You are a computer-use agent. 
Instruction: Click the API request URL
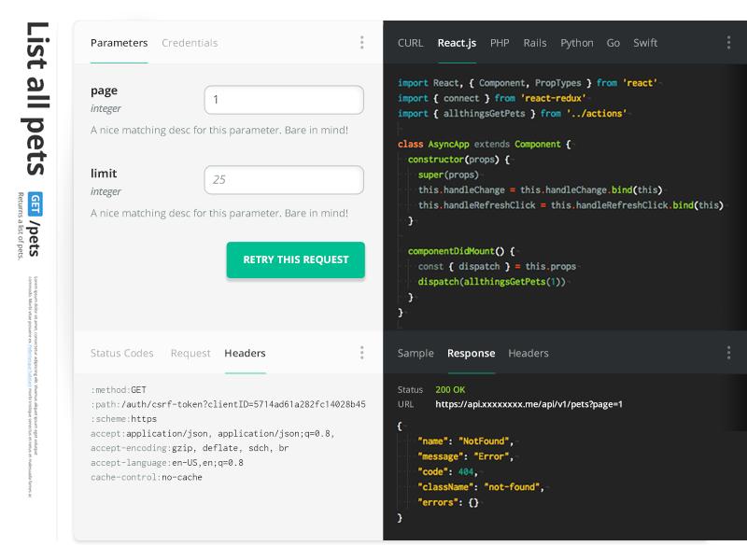point(529,404)
